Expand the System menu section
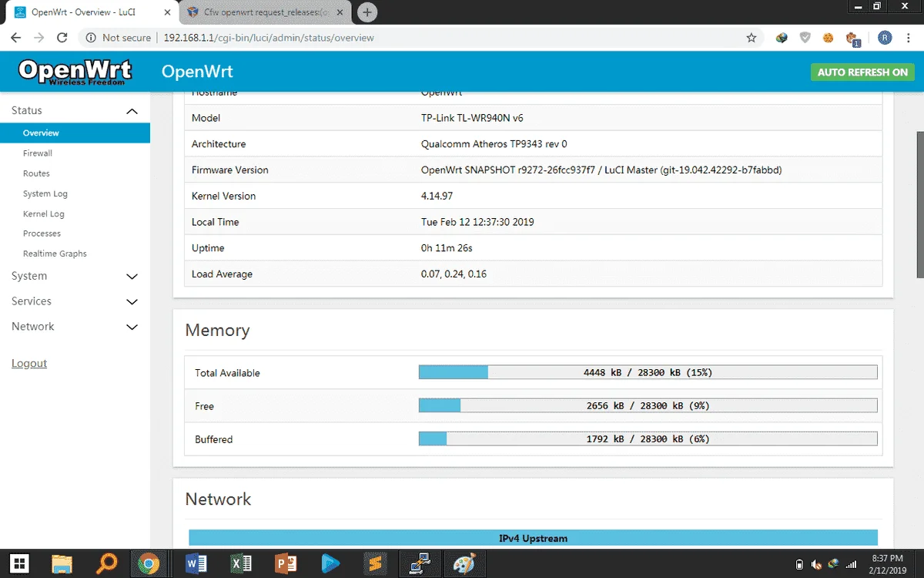 point(75,276)
